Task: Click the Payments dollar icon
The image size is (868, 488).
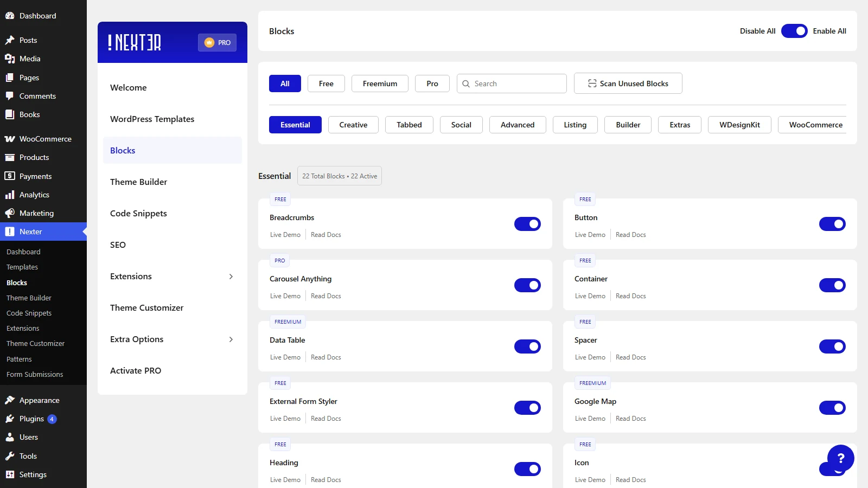Action: point(10,176)
